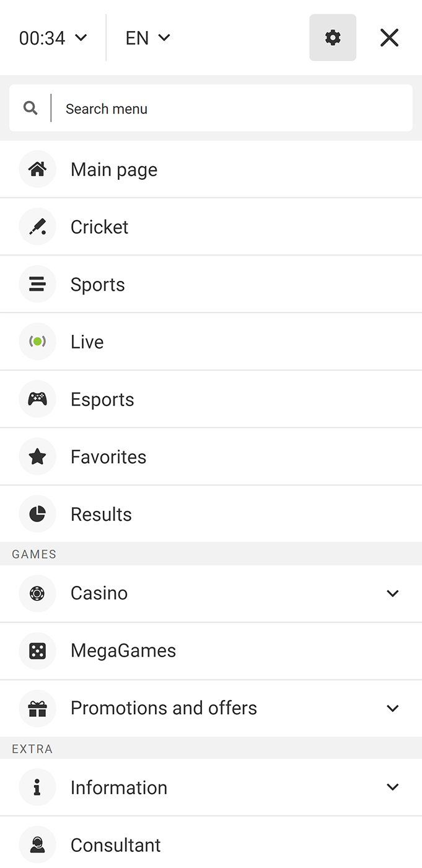Open the Cricket menu item

coord(100,227)
